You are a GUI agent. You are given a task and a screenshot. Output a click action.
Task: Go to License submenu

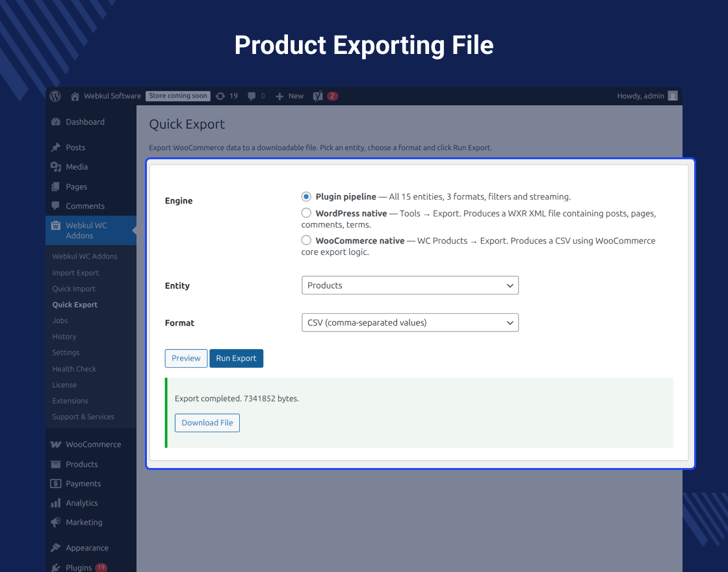point(64,385)
